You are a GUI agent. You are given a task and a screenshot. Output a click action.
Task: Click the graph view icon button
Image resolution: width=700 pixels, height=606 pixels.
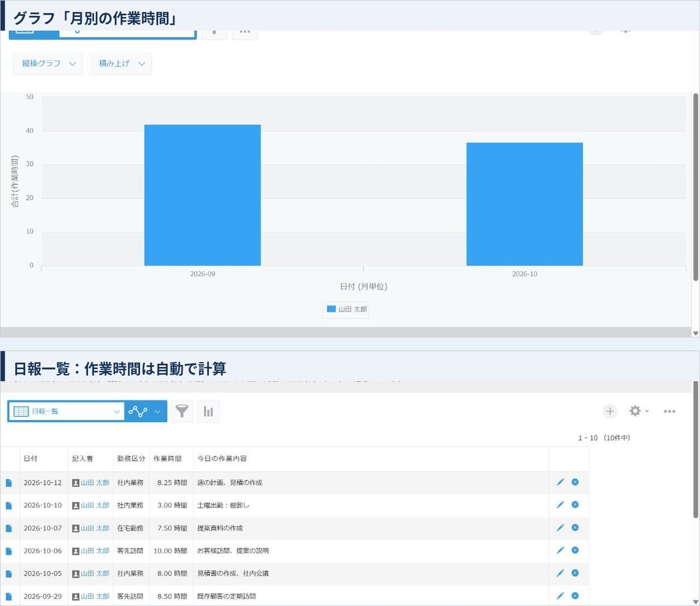click(138, 411)
